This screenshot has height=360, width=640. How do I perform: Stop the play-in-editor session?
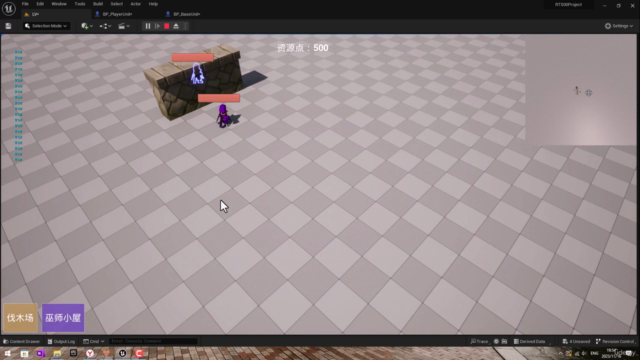click(167, 26)
